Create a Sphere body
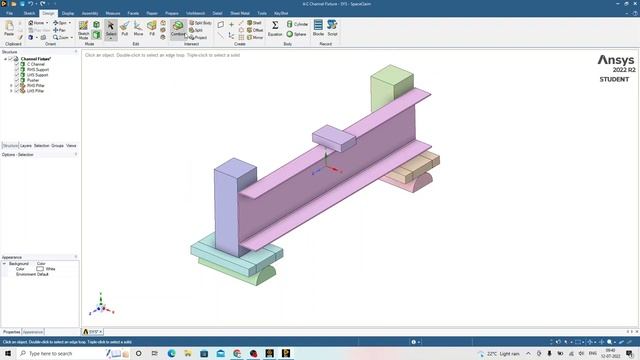This screenshot has height=360, width=640. pyautogui.click(x=296, y=34)
